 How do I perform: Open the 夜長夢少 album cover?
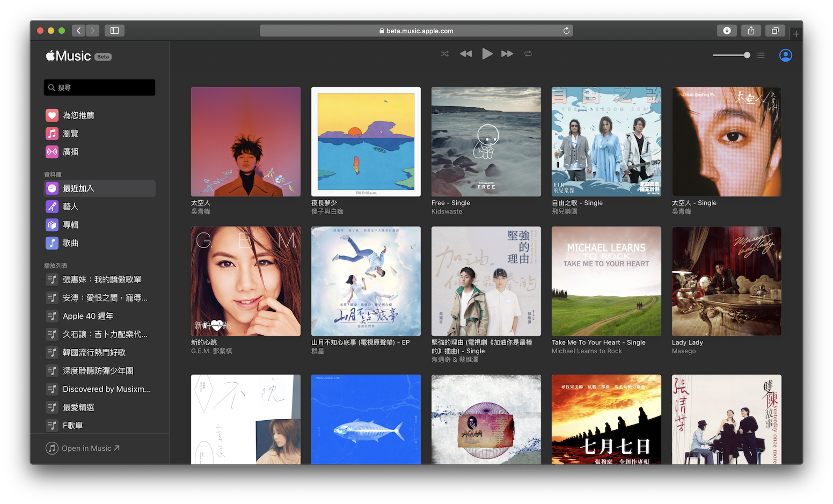366,142
